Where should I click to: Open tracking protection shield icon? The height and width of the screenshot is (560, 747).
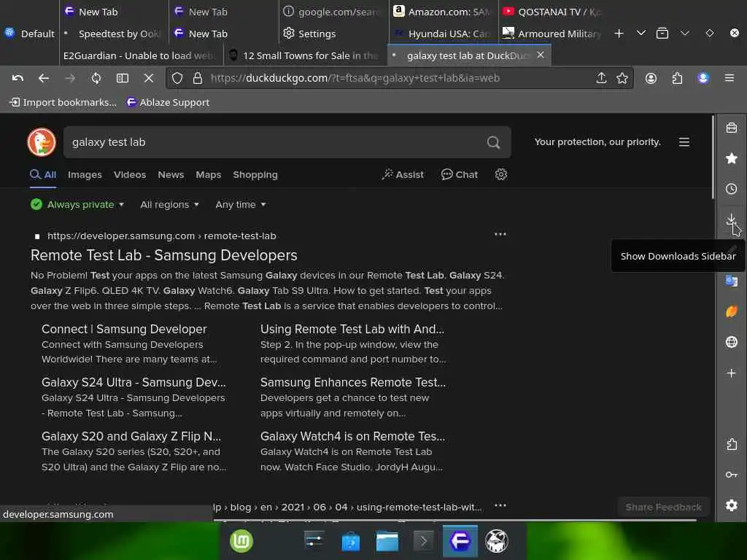pyautogui.click(x=177, y=78)
